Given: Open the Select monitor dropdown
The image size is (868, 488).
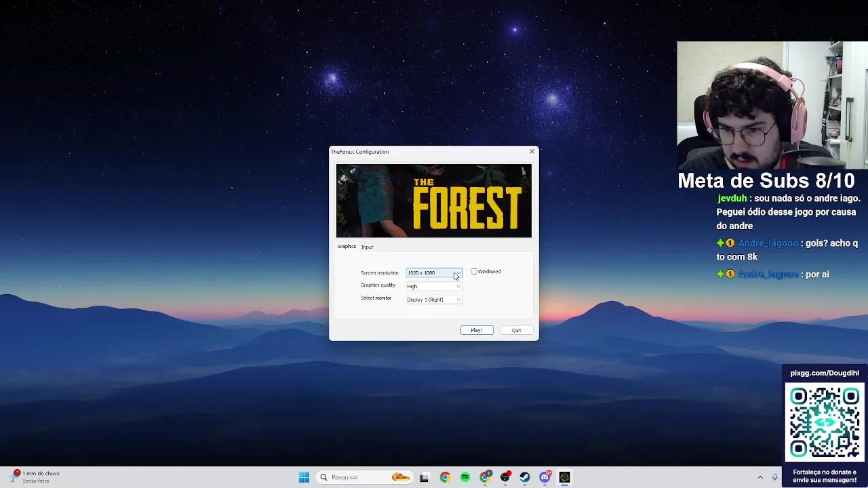Looking at the screenshot, I should 434,300.
